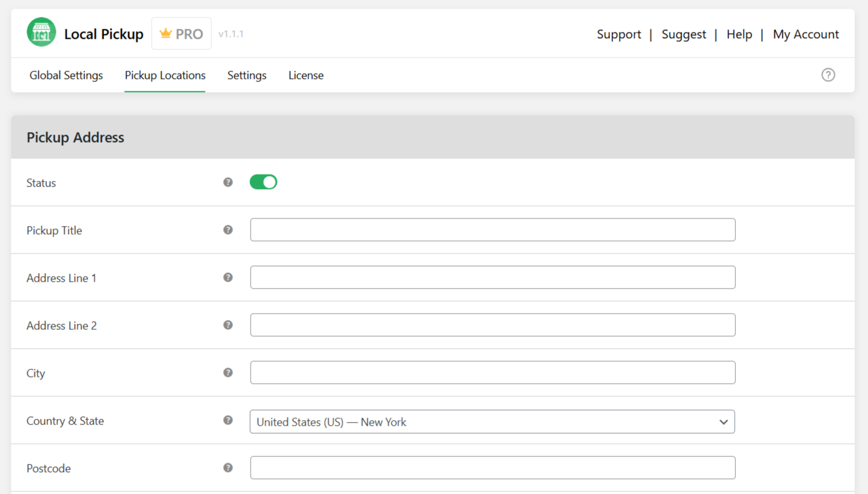Click the Address Line 2 help icon

tap(228, 325)
